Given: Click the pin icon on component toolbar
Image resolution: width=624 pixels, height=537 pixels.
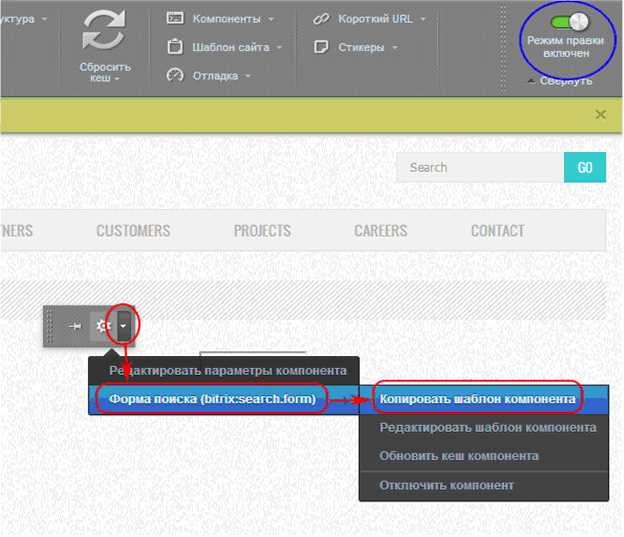Looking at the screenshot, I should point(75,326).
